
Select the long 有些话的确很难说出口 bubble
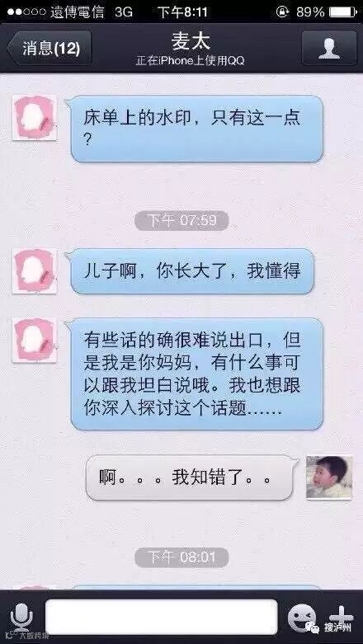tap(197, 374)
